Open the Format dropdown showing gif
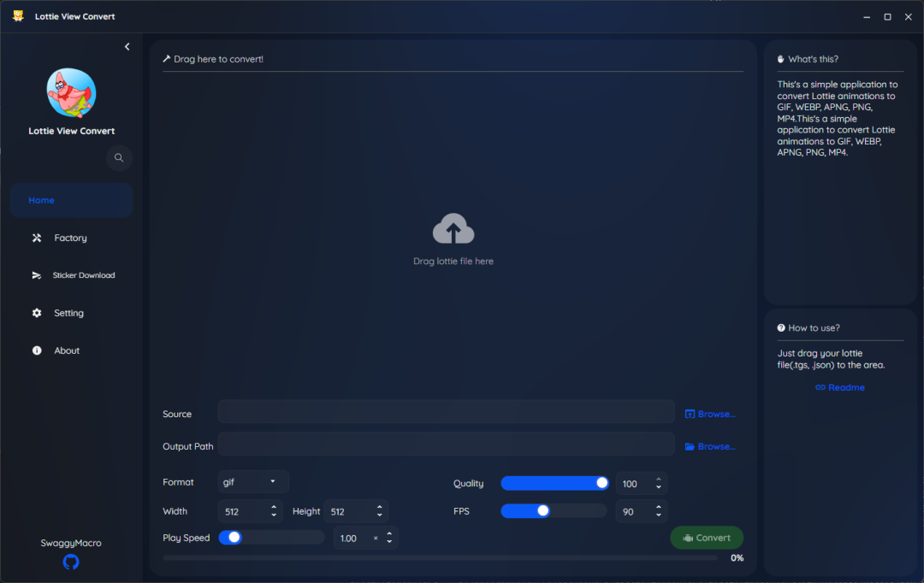The image size is (924, 583). [x=253, y=481]
